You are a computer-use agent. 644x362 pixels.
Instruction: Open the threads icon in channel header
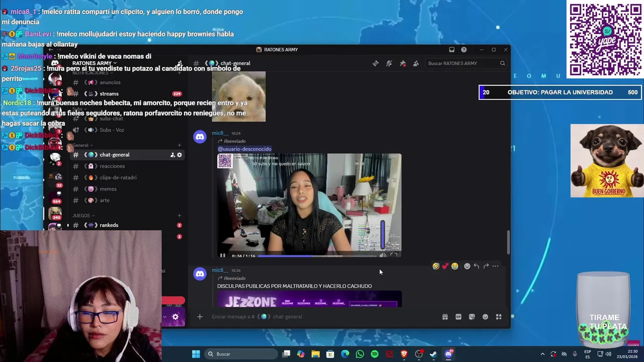(375, 63)
